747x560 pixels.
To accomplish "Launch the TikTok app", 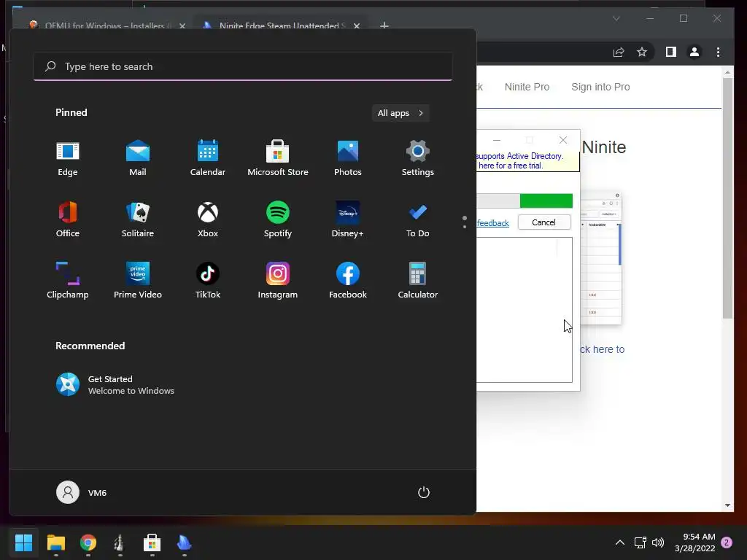I will pos(208,281).
